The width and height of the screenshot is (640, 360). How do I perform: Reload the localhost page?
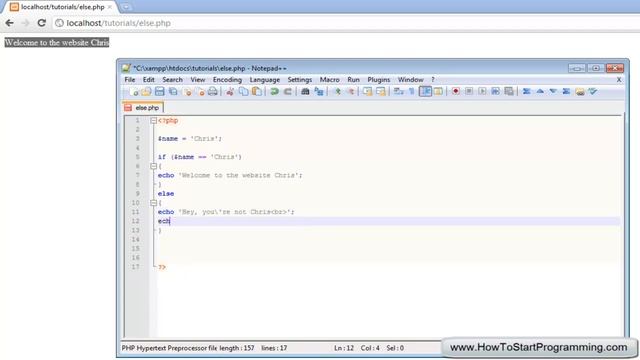coord(42,23)
